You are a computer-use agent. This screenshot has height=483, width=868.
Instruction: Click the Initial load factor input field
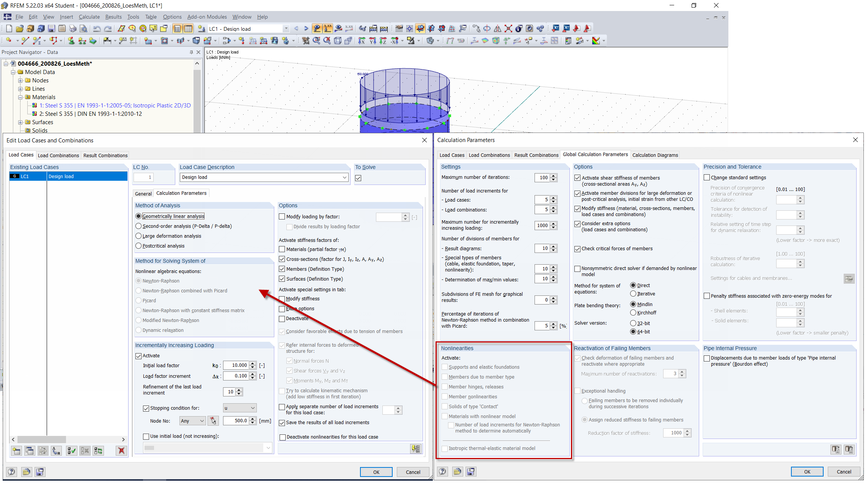point(236,365)
